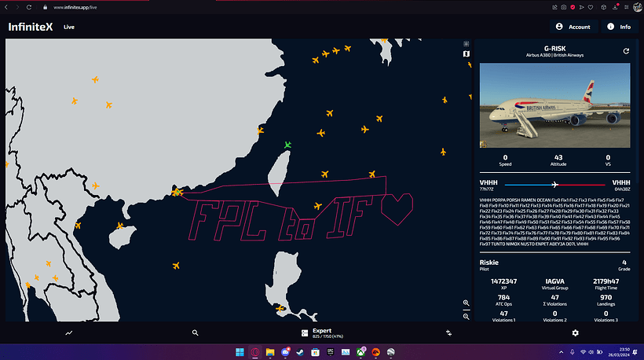
Task: Open the Info button
Action: click(x=620, y=27)
